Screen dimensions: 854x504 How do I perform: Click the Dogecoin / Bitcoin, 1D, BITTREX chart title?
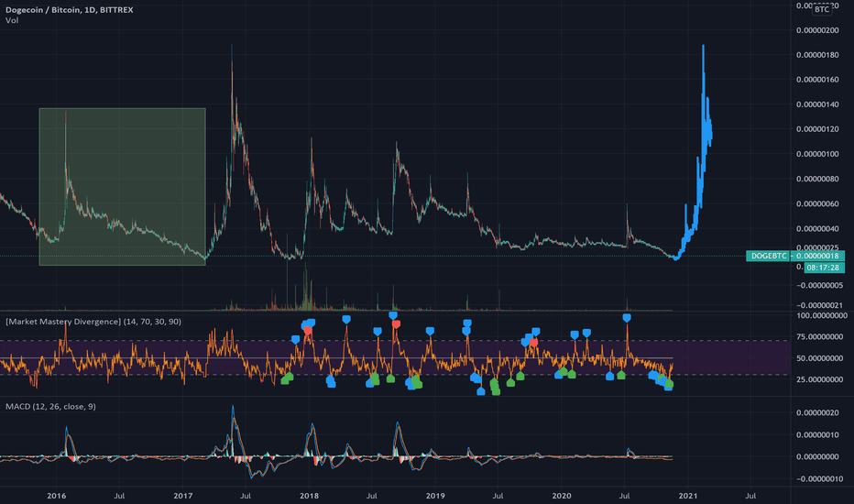69,10
